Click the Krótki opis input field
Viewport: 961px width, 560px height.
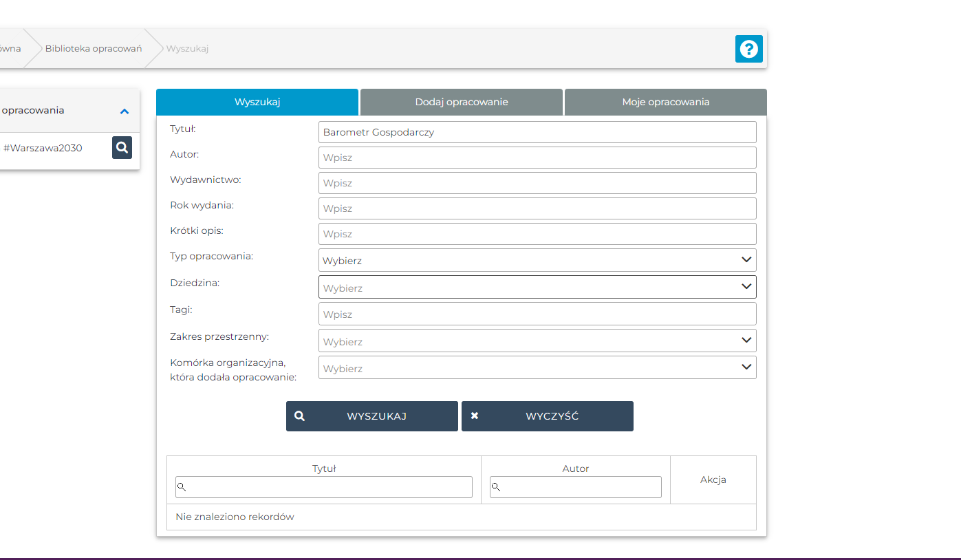(537, 234)
